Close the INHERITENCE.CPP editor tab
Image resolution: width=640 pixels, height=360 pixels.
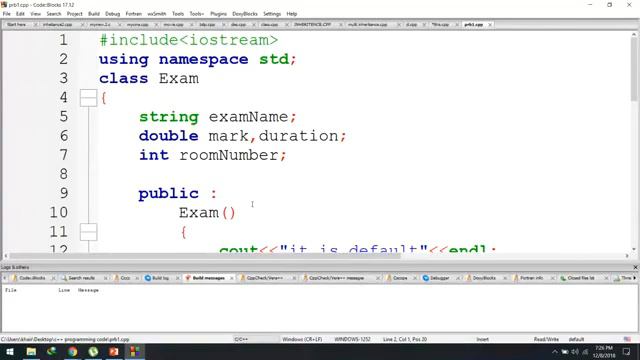tap(340, 25)
